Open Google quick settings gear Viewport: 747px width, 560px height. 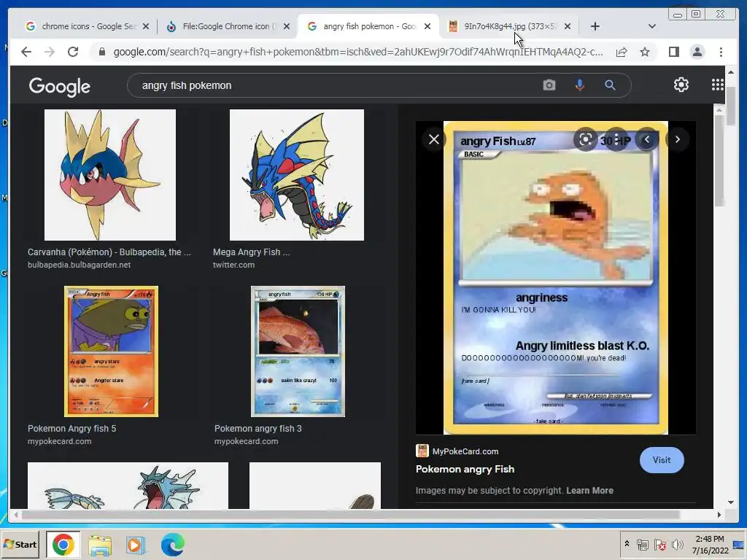(681, 85)
